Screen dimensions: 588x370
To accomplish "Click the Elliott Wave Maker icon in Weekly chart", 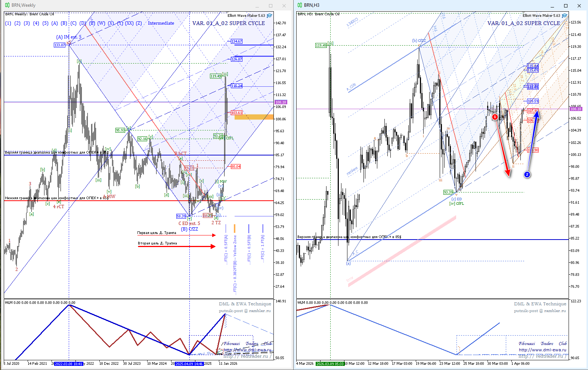I will point(269,16).
